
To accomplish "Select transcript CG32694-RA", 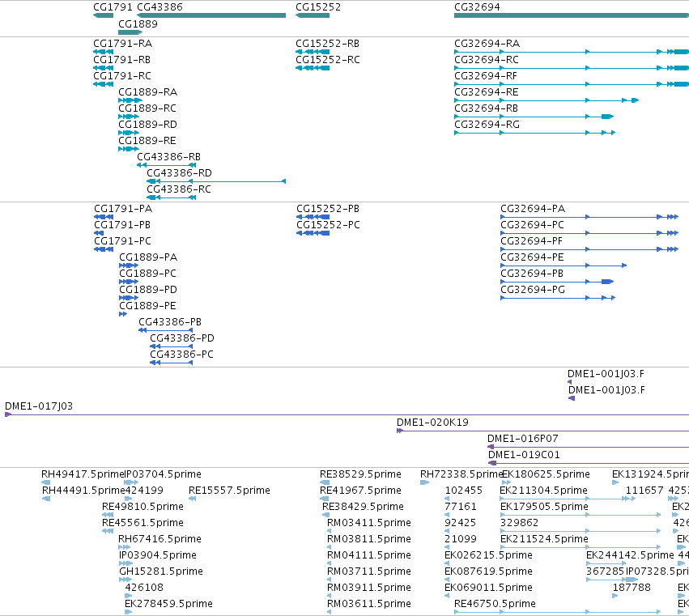I will (487, 44).
